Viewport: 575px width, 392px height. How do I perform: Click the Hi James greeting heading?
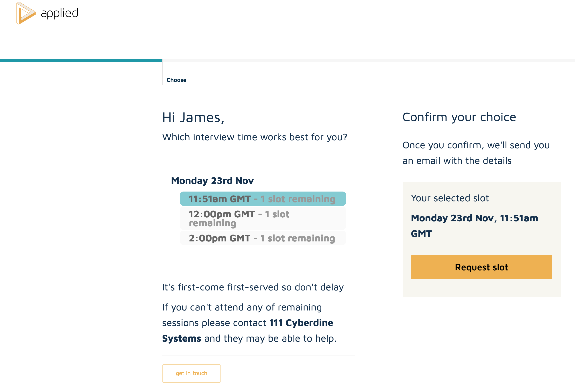click(x=193, y=117)
